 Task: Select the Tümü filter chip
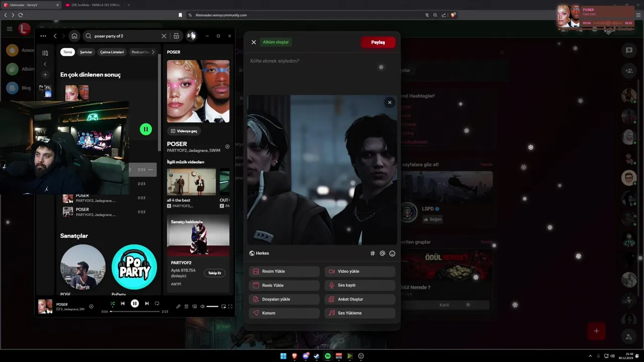click(67, 52)
